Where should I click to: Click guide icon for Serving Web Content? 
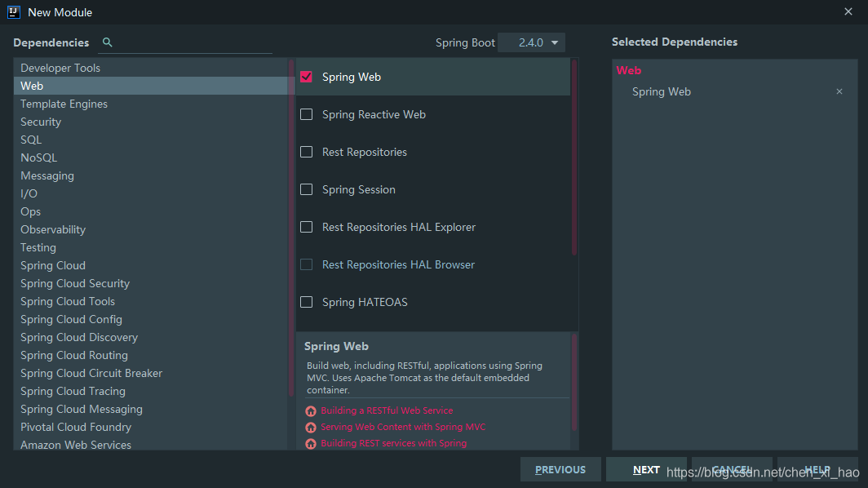tap(311, 428)
